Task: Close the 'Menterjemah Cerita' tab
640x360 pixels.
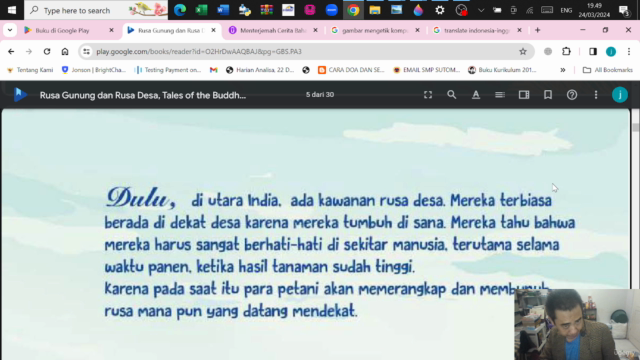Action: click(x=315, y=30)
